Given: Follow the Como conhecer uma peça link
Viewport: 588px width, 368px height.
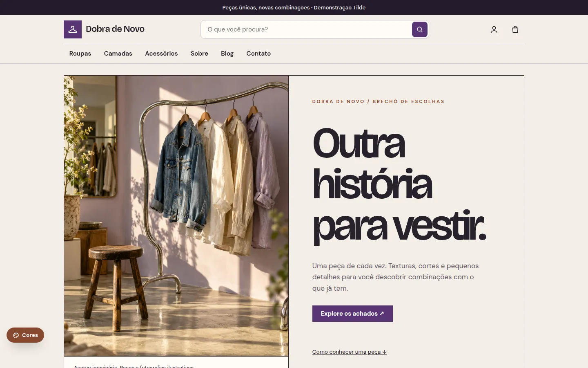Looking at the screenshot, I should (x=350, y=352).
